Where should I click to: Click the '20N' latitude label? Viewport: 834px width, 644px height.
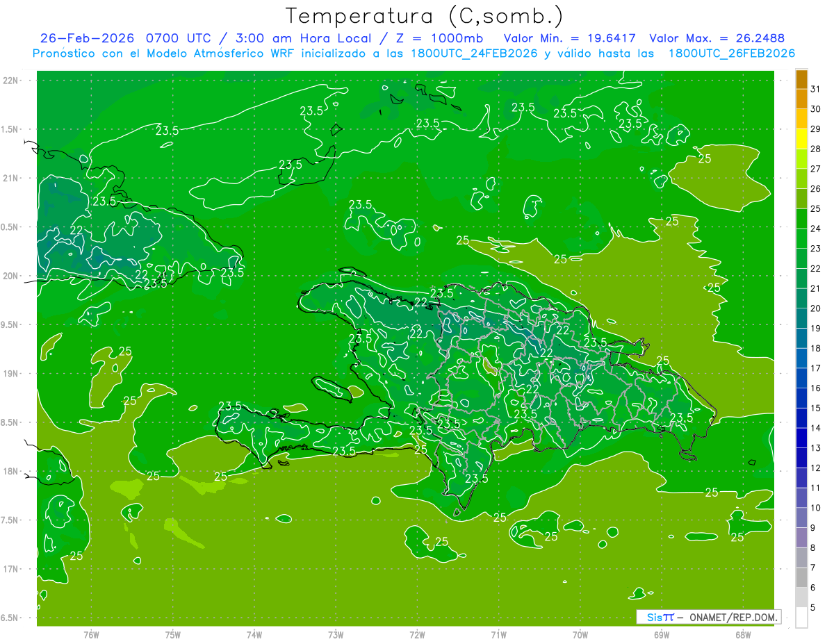pos(11,276)
